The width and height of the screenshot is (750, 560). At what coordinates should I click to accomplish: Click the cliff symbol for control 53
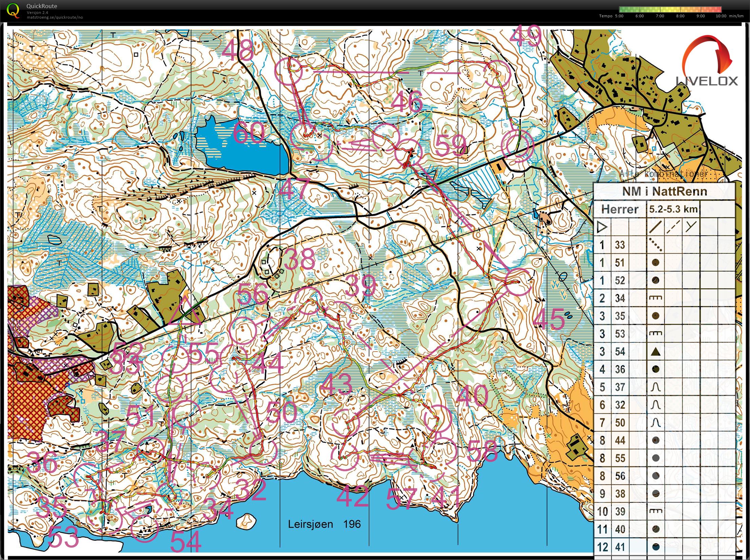[655, 333]
